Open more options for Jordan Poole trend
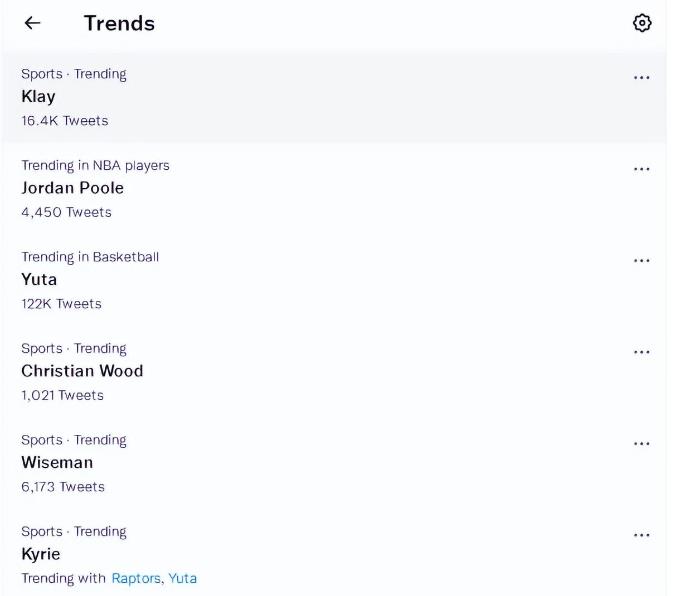The width and height of the screenshot is (674, 596). coord(642,169)
